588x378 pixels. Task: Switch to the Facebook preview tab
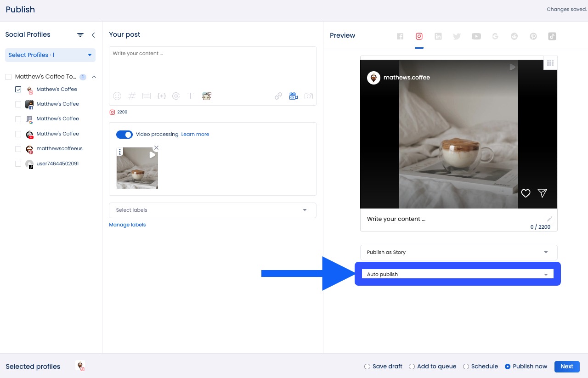pos(400,36)
